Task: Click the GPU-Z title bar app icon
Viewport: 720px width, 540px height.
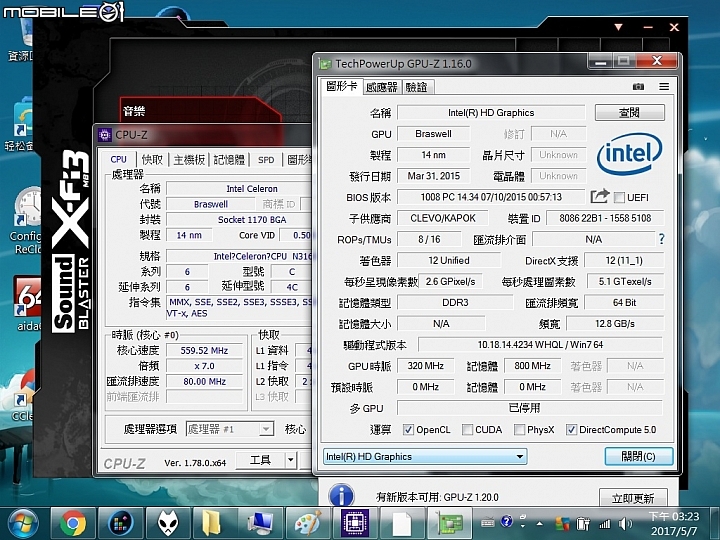Action: click(x=325, y=64)
